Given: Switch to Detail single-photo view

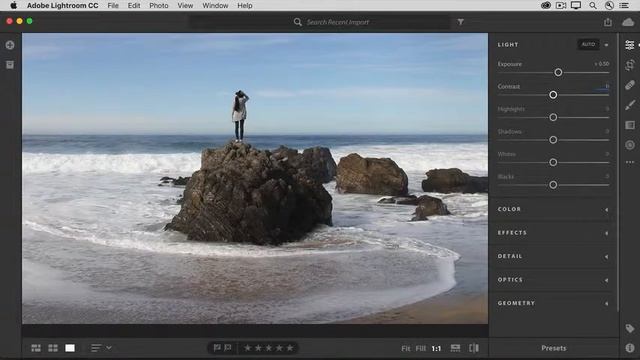Looking at the screenshot, I should pos(70,348).
